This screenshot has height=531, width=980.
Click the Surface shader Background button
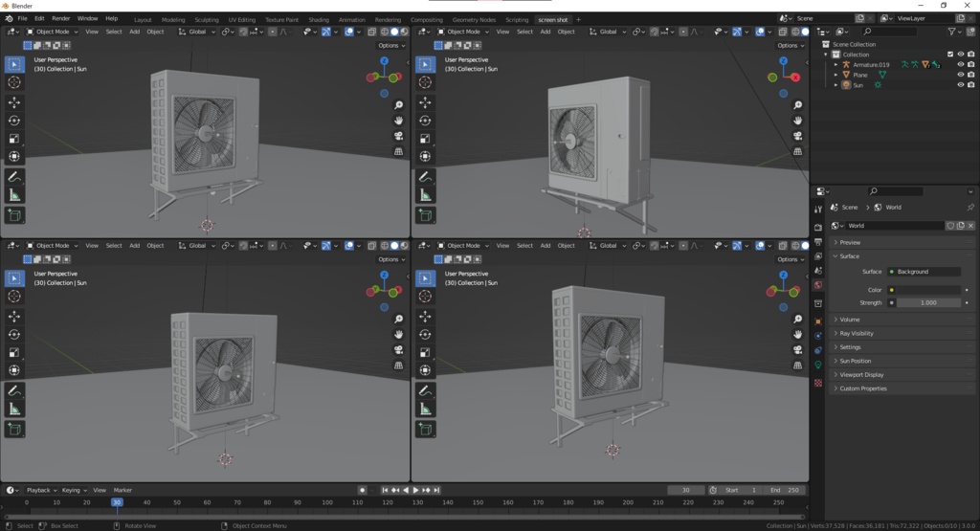click(x=924, y=272)
